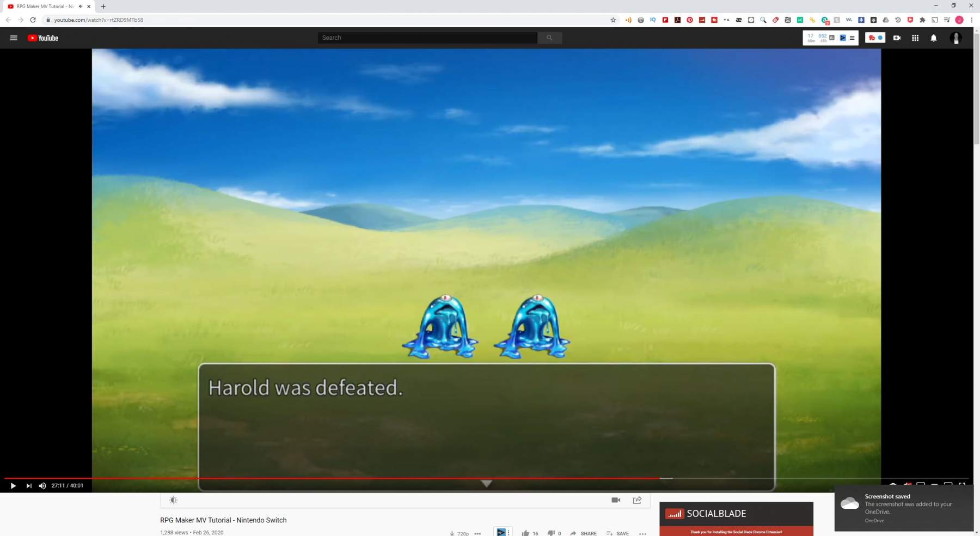
Task: Open the vidIQ stats list menu
Action: (852, 38)
